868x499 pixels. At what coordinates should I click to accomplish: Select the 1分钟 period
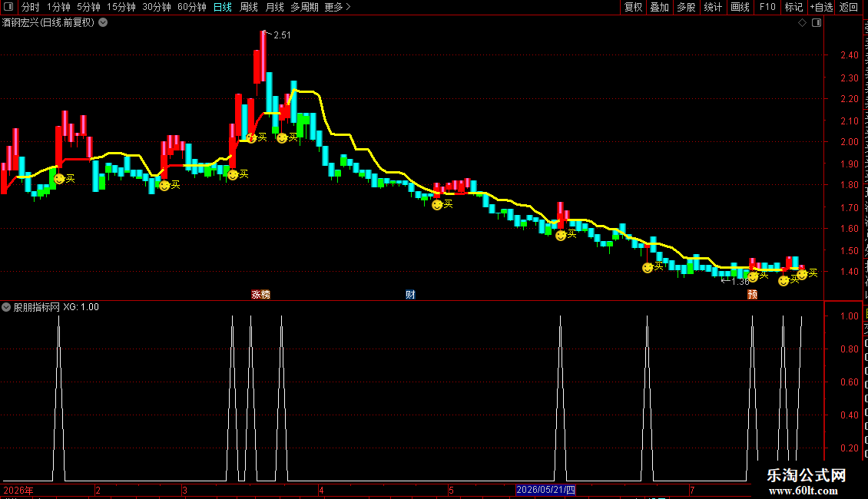[58, 7]
